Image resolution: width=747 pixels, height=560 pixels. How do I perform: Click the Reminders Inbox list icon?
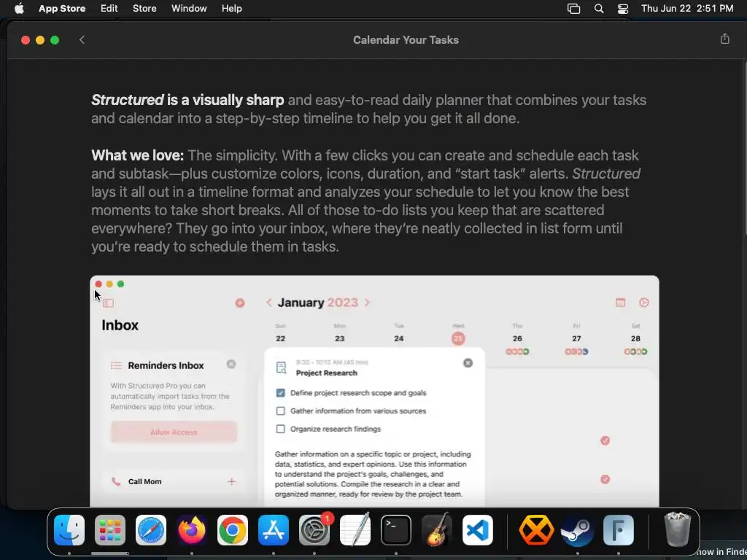pos(116,365)
